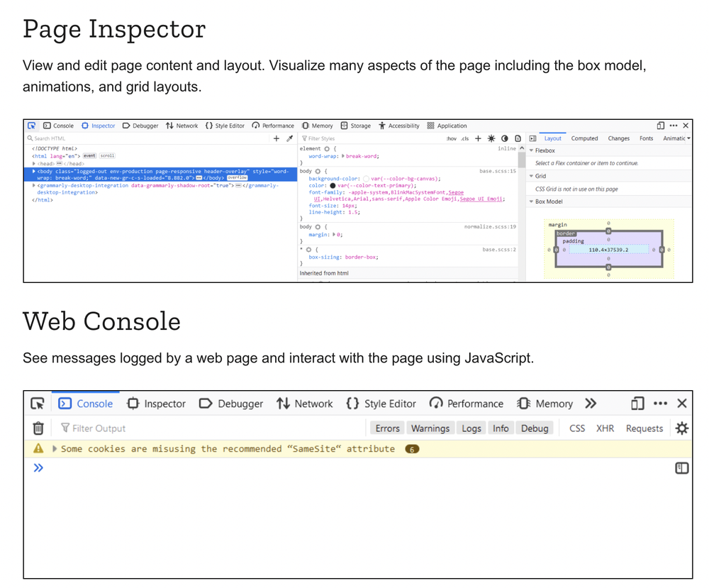Click the black color swatch next to color property

(x=333, y=186)
